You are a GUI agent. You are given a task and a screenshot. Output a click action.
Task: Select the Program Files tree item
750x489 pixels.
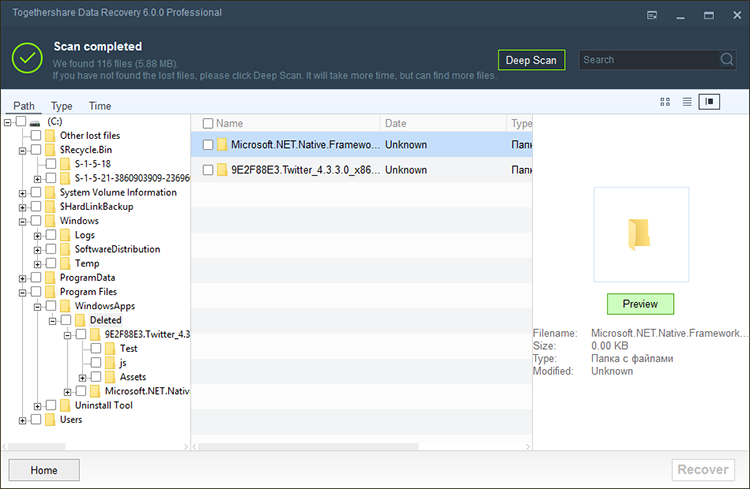coord(88,291)
